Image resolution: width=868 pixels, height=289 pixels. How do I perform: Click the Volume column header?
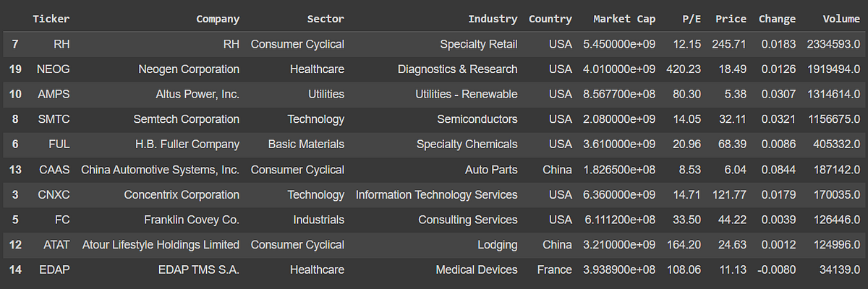[841, 20]
